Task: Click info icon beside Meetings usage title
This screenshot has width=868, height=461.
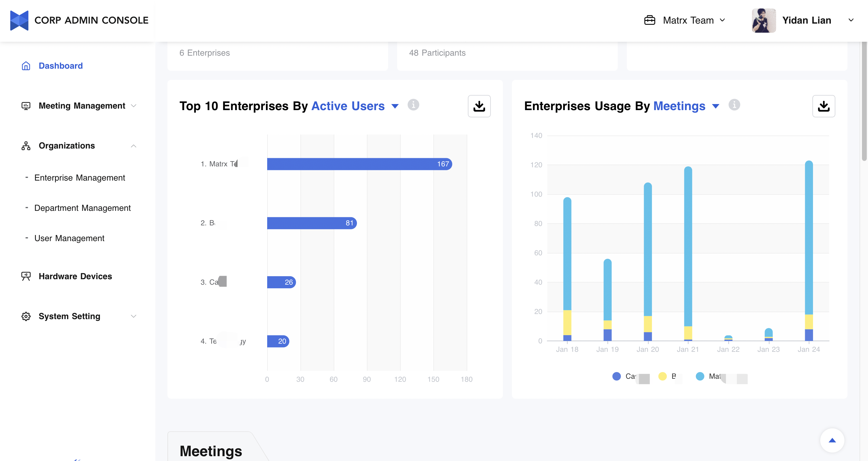Action: pyautogui.click(x=734, y=105)
